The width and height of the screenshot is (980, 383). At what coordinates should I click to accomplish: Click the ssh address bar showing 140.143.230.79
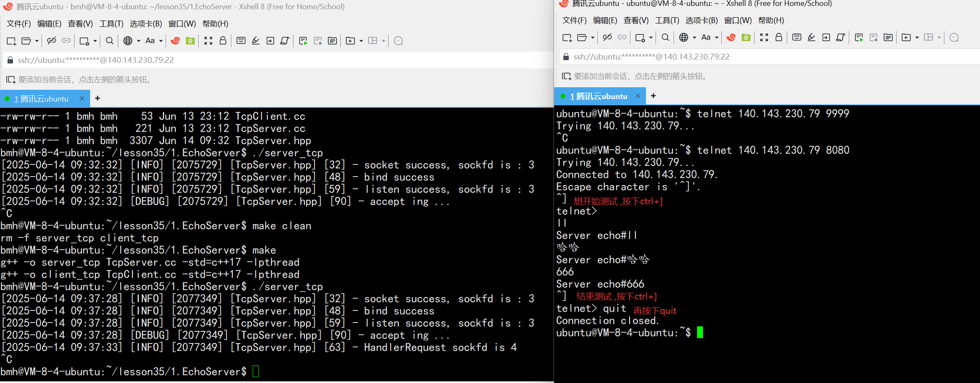coord(96,60)
